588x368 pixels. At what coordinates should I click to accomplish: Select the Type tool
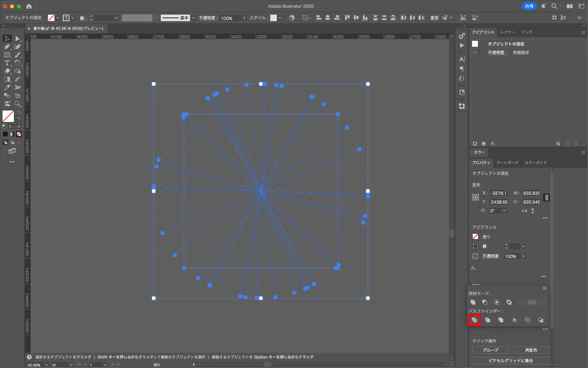coord(7,63)
